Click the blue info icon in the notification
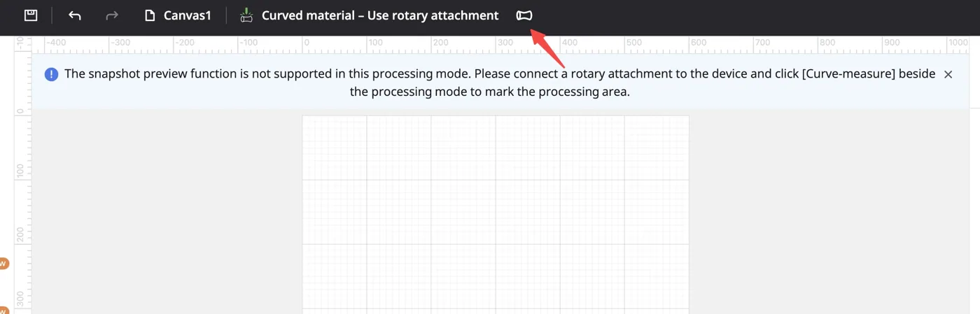The height and width of the screenshot is (314, 980). [51, 74]
